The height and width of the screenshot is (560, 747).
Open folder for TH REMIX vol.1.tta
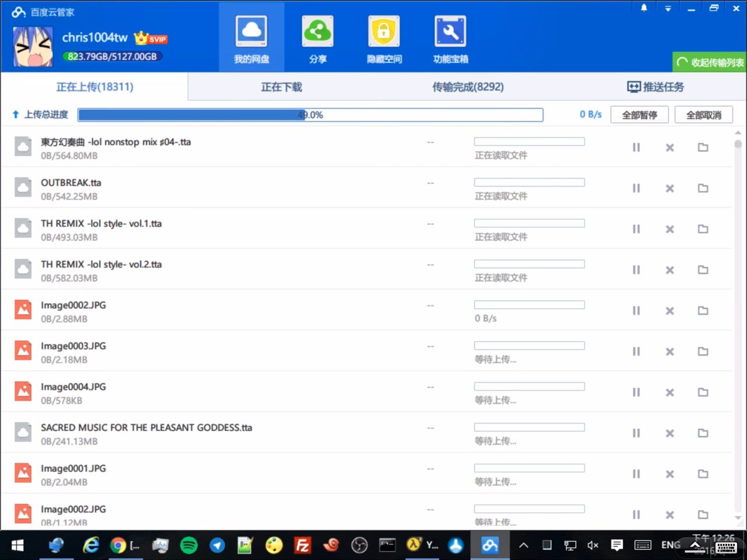(703, 229)
